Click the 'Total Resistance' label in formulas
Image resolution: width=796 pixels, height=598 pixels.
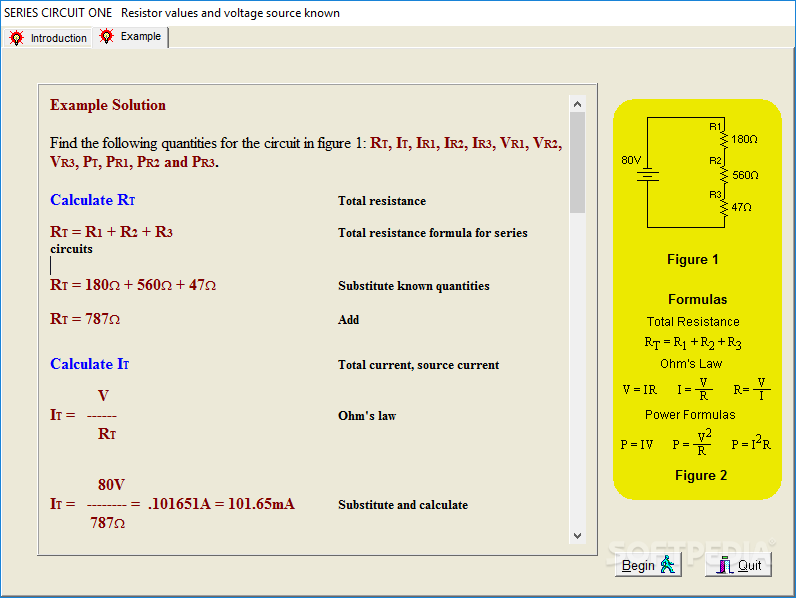693,321
